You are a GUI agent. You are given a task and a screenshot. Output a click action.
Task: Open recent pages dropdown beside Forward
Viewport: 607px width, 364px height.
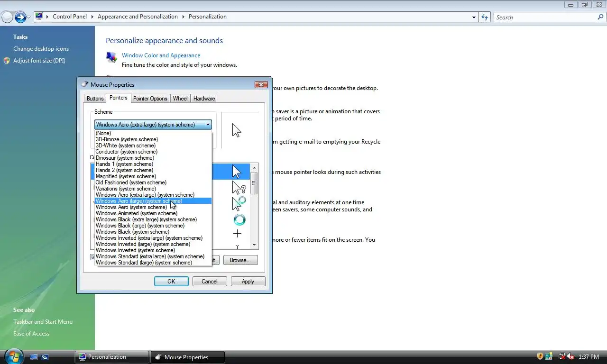[29, 18]
